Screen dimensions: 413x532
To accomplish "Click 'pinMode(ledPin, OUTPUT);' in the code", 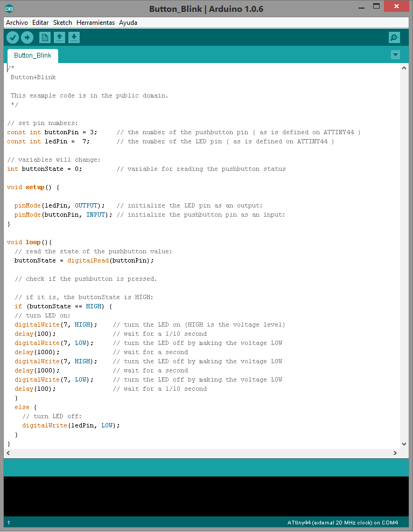I will 60,205.
